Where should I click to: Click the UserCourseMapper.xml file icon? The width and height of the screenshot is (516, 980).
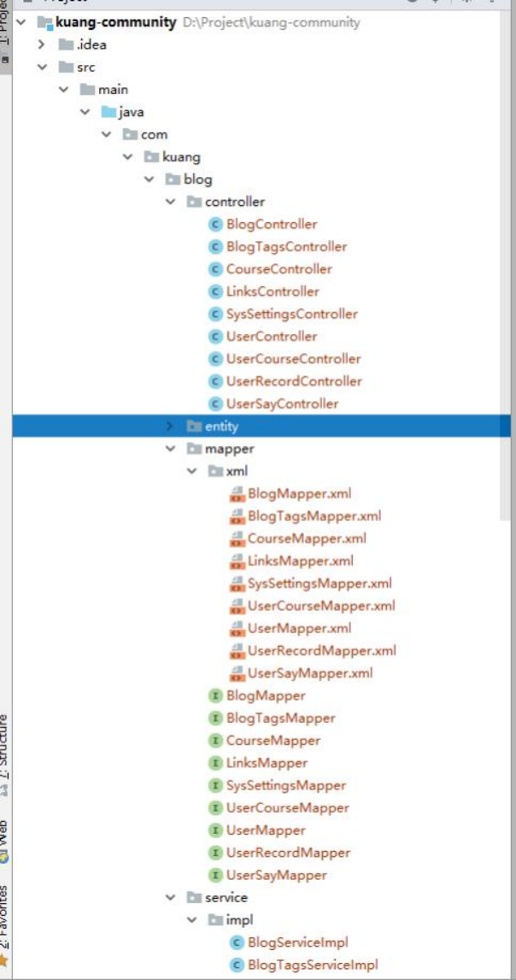(237, 606)
